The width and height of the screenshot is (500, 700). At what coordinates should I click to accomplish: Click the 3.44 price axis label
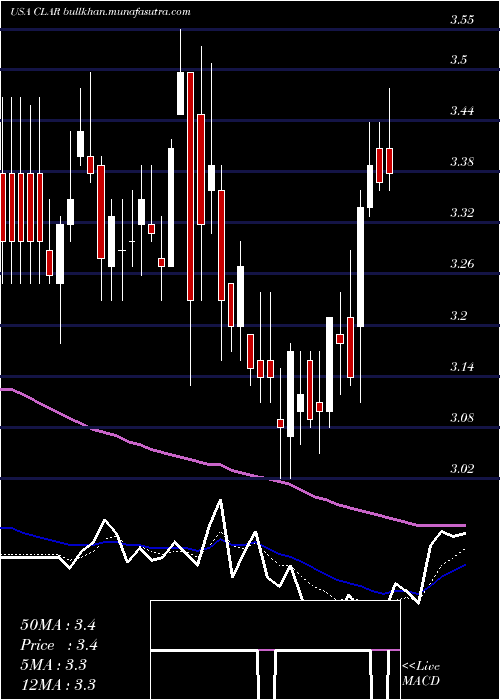[462, 111]
